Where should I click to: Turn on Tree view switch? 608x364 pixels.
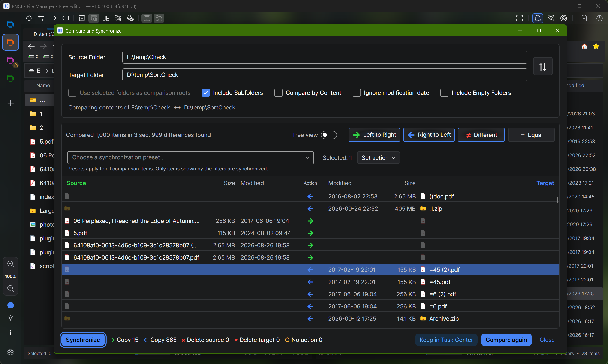329,135
